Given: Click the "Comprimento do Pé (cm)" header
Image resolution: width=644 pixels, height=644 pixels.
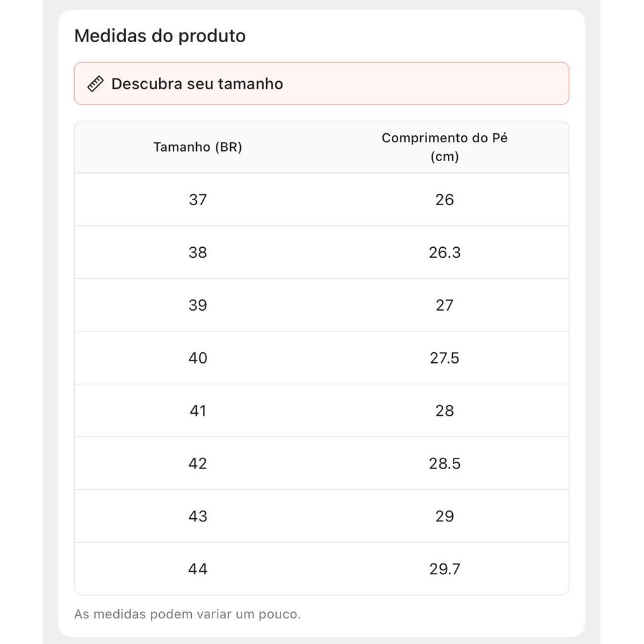Looking at the screenshot, I should (x=444, y=147).
